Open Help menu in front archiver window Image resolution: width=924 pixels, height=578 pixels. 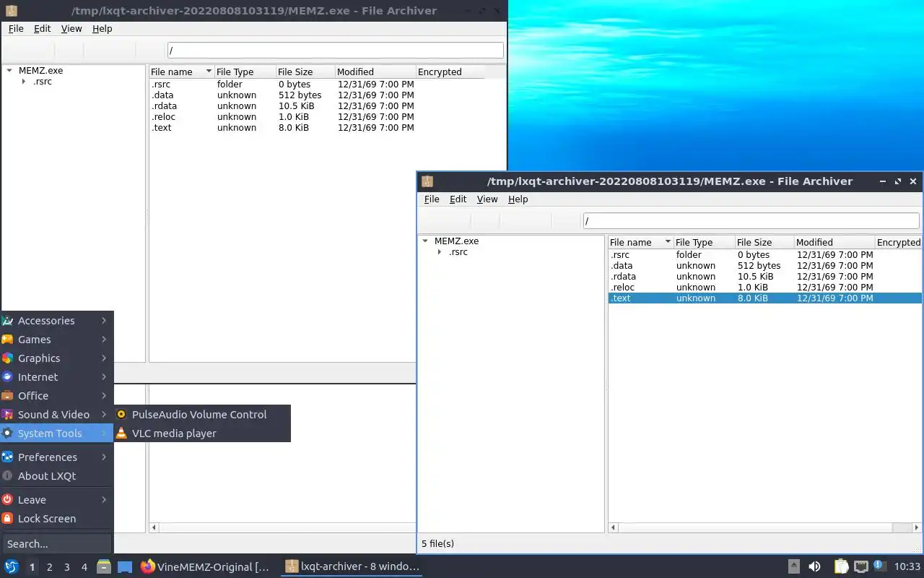518,199
